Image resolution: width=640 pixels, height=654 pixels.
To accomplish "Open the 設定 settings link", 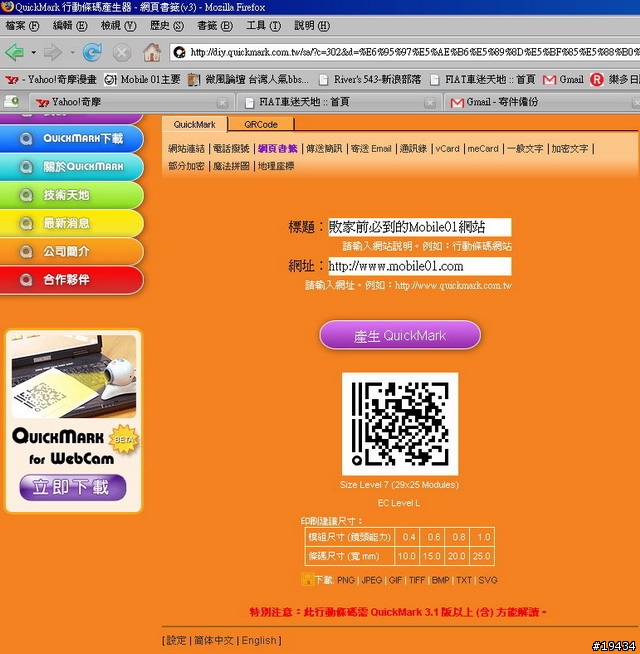I will [176, 640].
